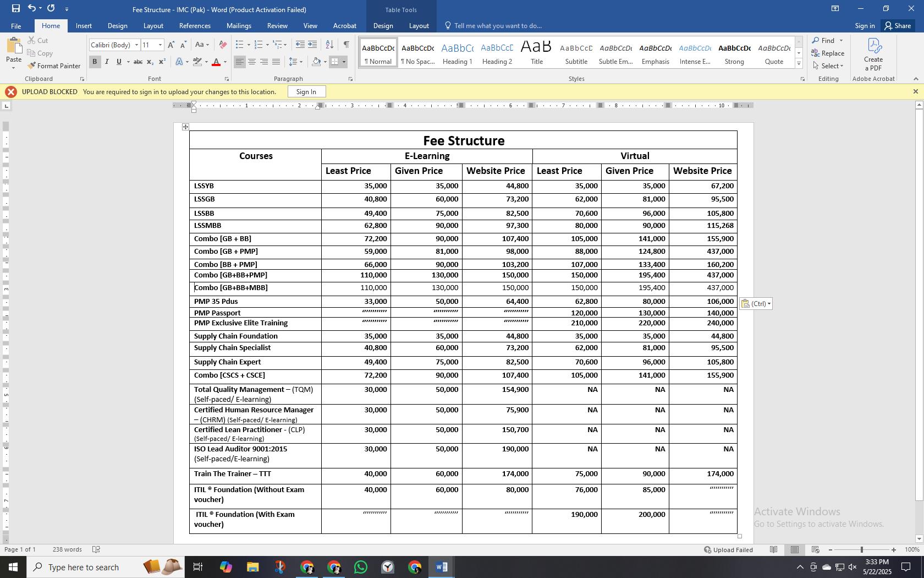Image resolution: width=924 pixels, height=578 pixels.
Task: Click the Share button
Action: [x=898, y=26]
